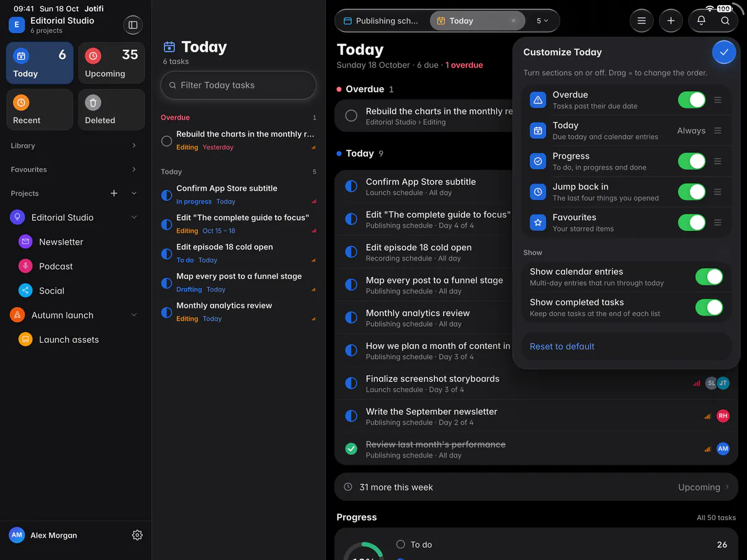Collapse Editorial Studio project chevron
Screen dimensions: 747x560
tap(134, 217)
